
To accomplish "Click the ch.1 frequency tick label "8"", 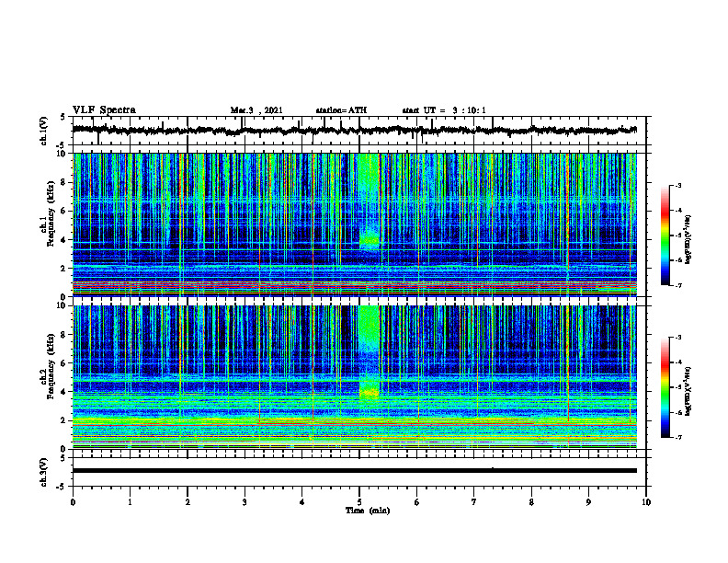I will coord(63,182).
